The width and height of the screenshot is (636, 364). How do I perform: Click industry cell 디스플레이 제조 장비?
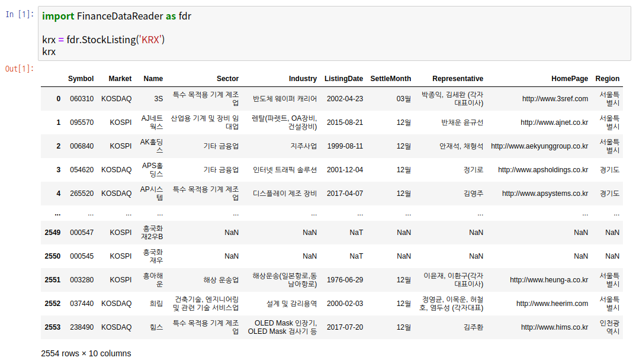285,194
